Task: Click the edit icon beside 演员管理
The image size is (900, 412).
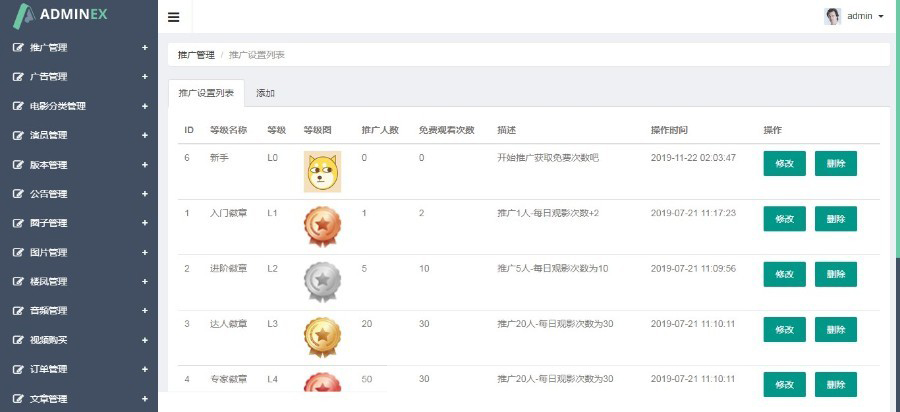Action: pos(18,135)
